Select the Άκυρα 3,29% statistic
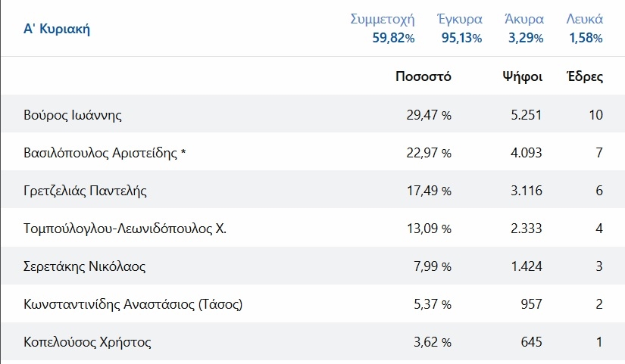The height and width of the screenshot is (364, 625). tap(524, 28)
